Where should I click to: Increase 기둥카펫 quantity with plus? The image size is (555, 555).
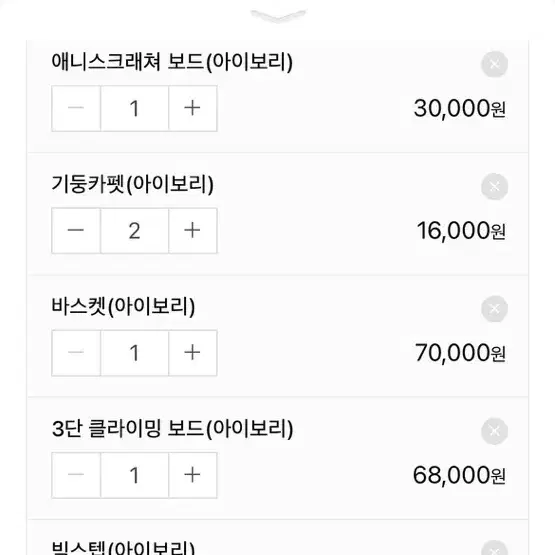[193, 231]
